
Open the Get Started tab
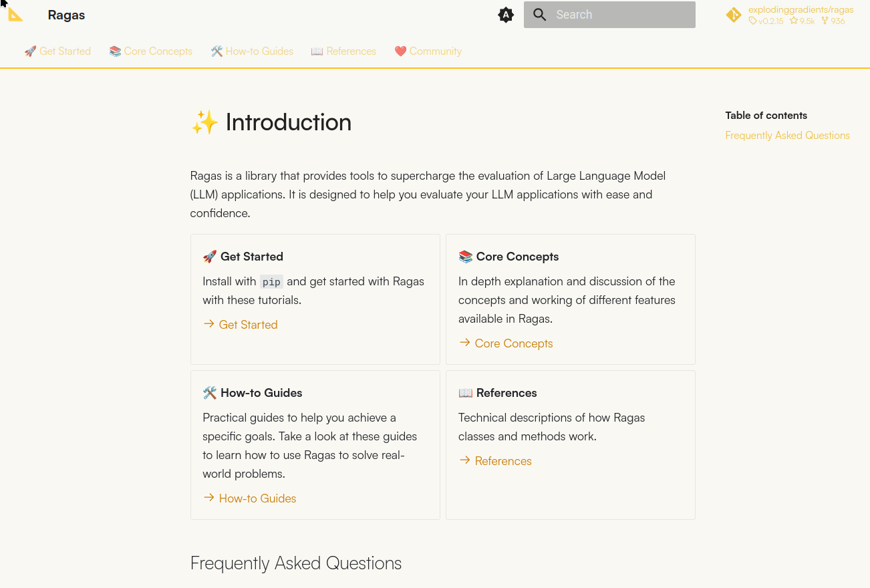click(x=57, y=51)
